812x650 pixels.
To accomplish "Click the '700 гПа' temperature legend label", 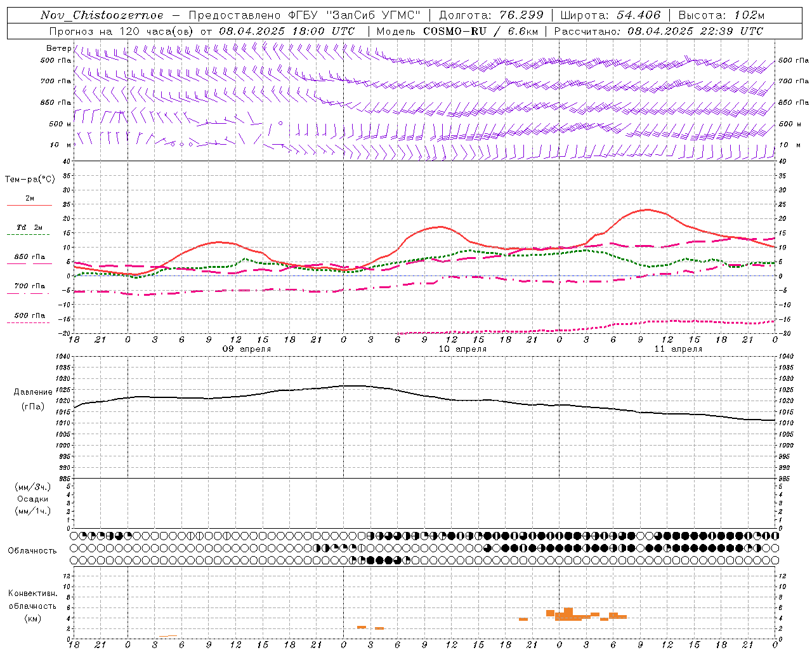I will point(30,286).
